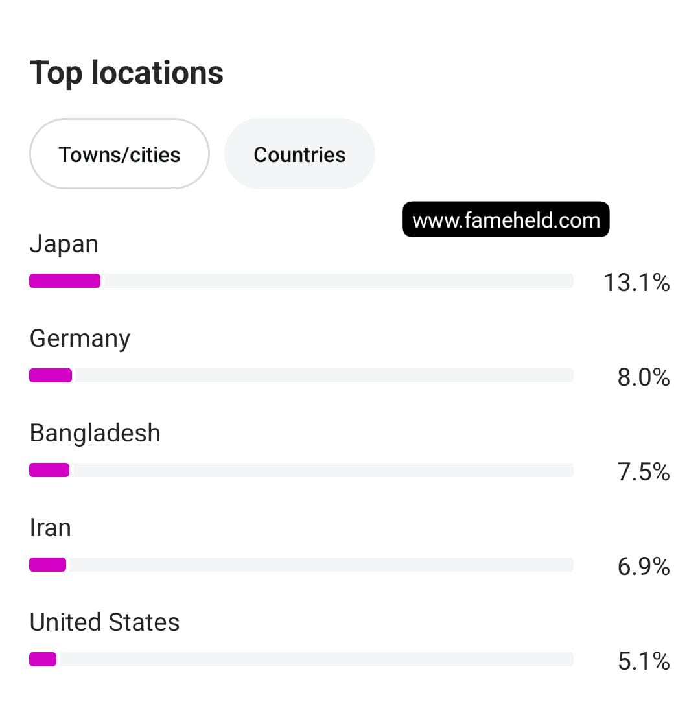Click the Top locations heading
The width and height of the screenshot is (700, 728).
[x=126, y=73]
